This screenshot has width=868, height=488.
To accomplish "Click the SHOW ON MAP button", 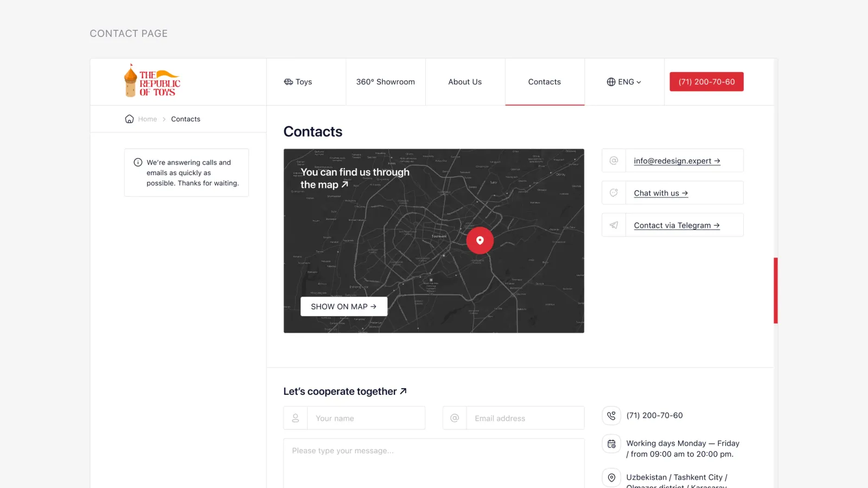I will pyautogui.click(x=344, y=306).
